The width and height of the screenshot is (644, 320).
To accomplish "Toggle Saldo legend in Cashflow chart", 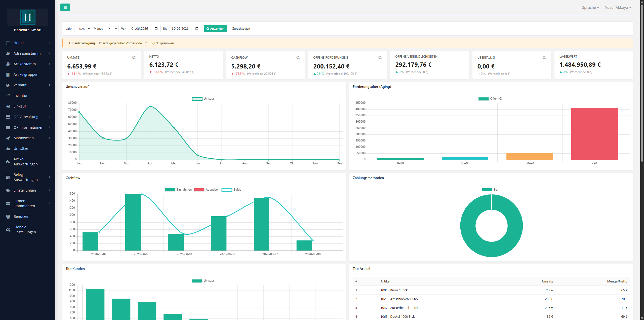I will pyautogui.click(x=231, y=190).
